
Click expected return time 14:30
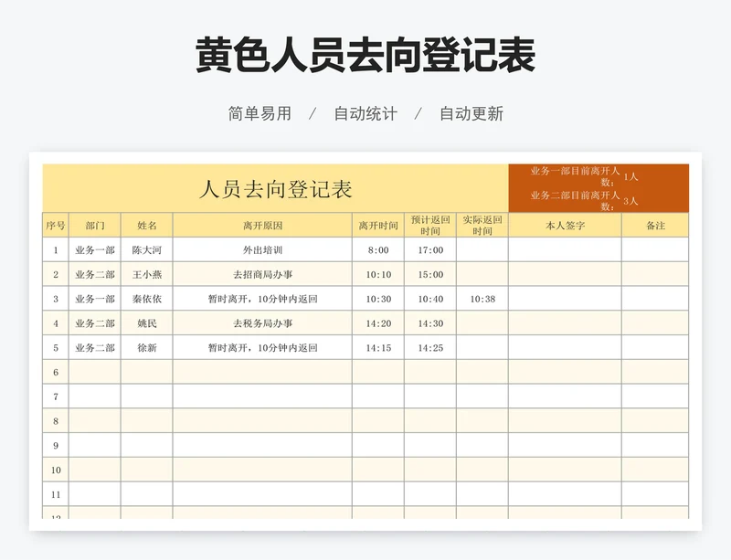pos(430,323)
